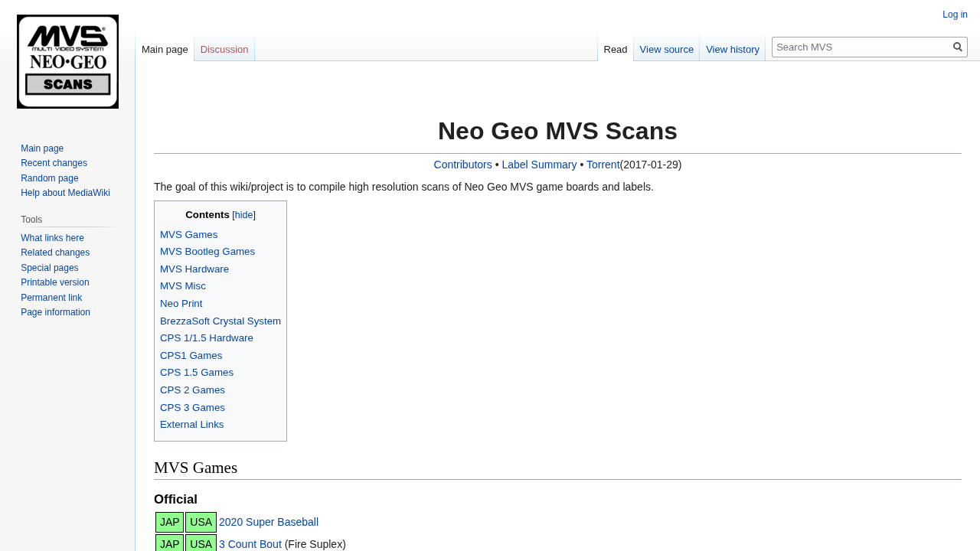The image size is (980, 551).
Task: Open the Contributors link
Action: coord(462,165)
